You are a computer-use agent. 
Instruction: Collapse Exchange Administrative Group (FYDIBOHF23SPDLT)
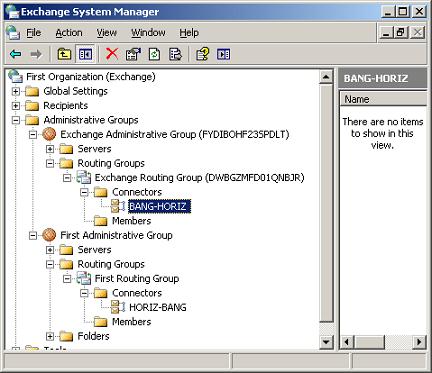point(33,134)
